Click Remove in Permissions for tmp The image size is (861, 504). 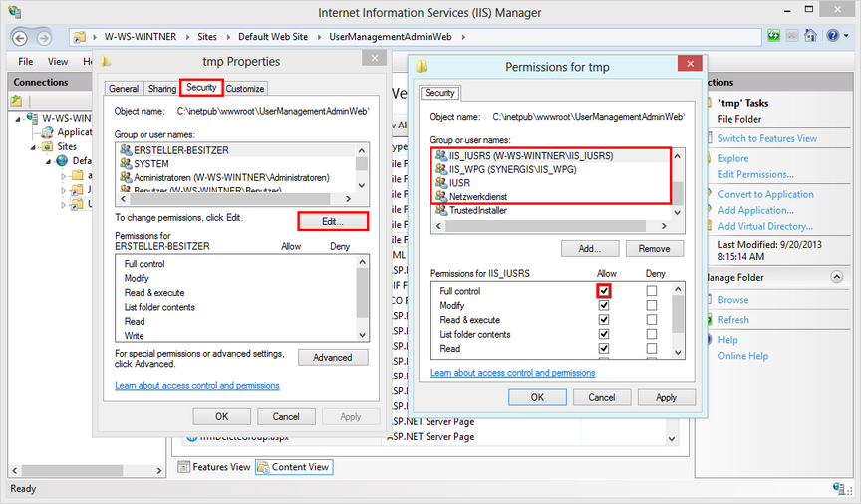655,249
